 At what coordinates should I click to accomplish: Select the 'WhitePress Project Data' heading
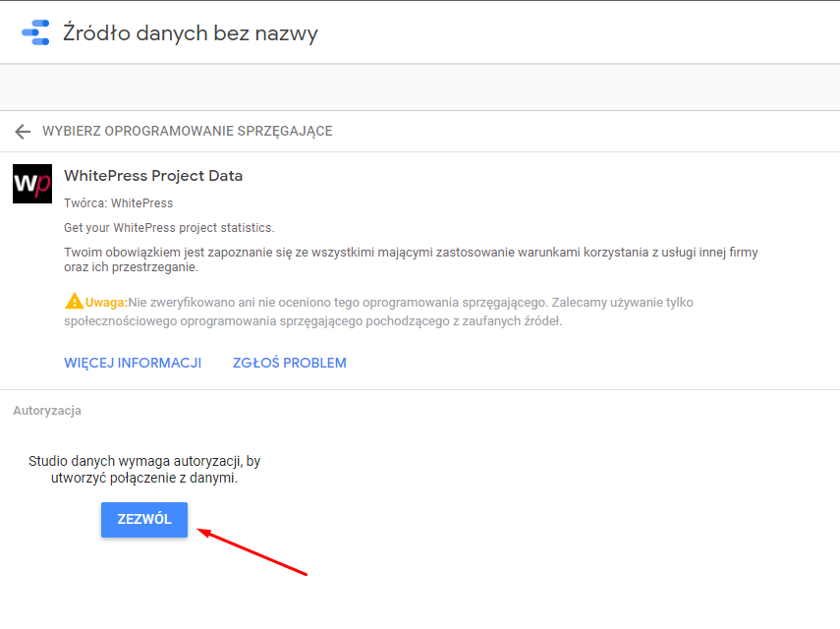click(153, 176)
